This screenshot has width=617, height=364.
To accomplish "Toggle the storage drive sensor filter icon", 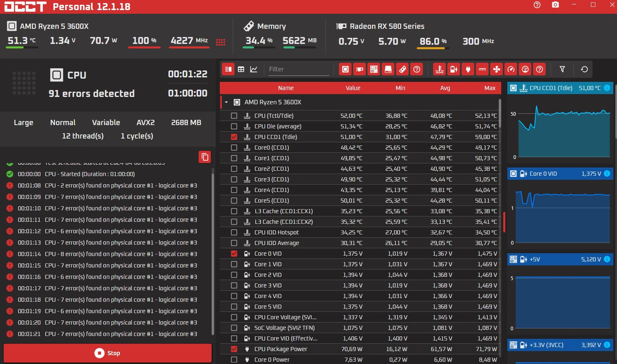I will [x=388, y=69].
